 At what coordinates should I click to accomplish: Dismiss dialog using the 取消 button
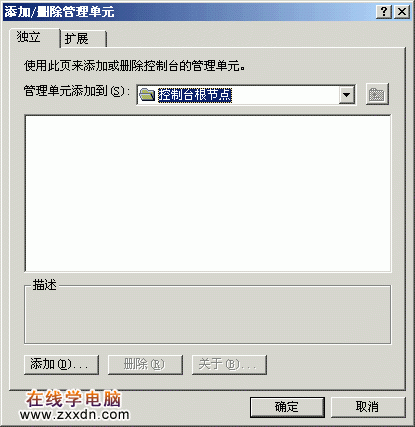pos(368,407)
